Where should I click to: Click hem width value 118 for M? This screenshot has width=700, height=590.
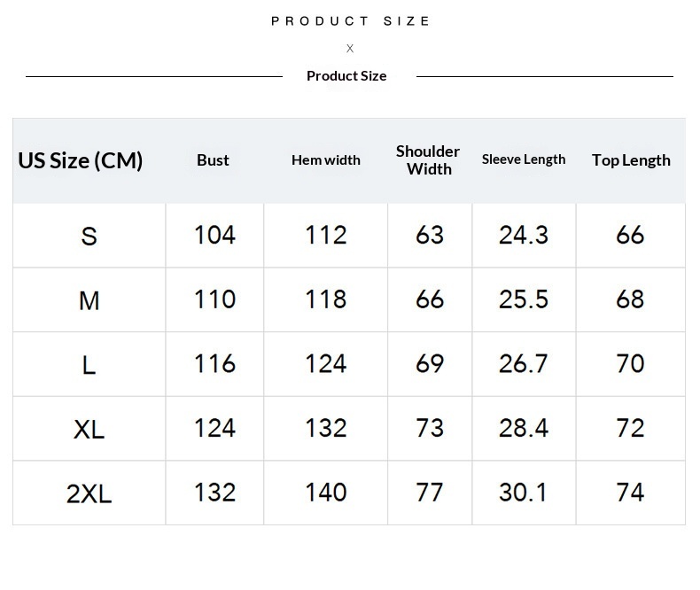(326, 299)
